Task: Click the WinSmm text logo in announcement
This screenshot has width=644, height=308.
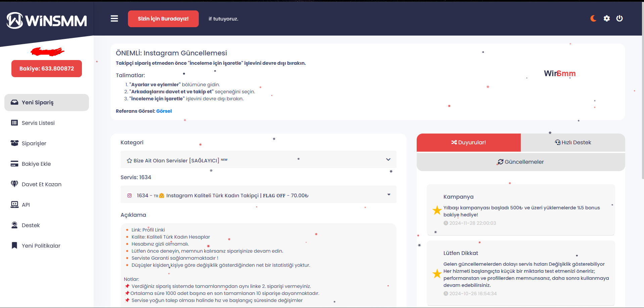Action: pos(560,73)
